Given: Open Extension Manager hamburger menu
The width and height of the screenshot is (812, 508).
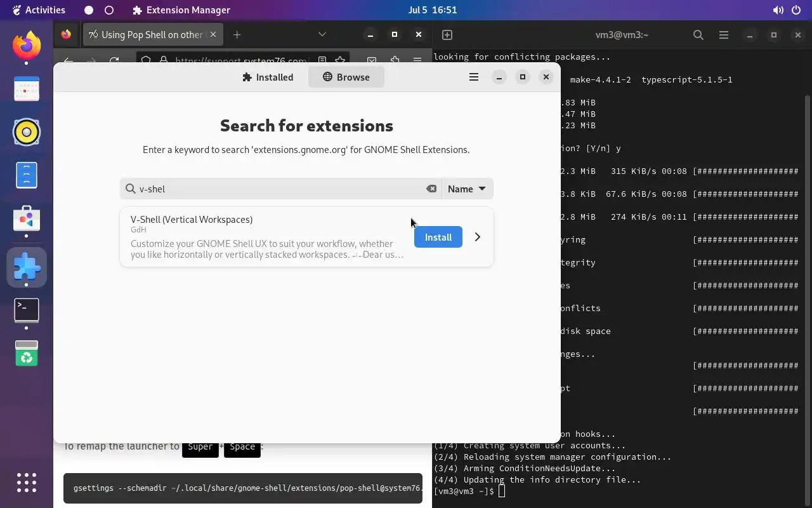Looking at the screenshot, I should pyautogui.click(x=473, y=77).
